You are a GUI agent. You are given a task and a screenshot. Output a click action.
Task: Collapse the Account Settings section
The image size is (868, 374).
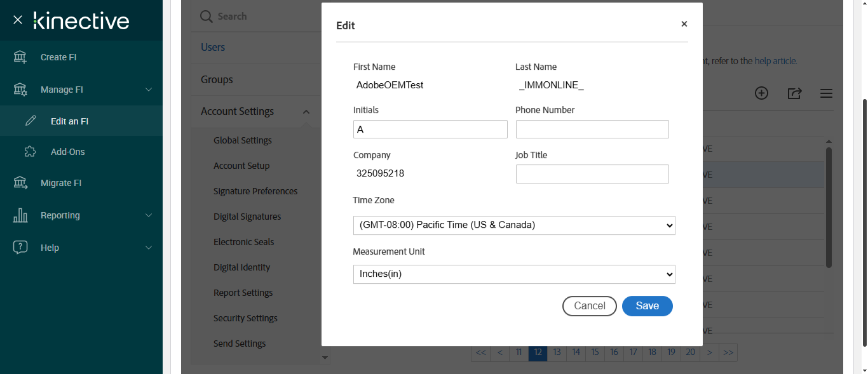tap(306, 112)
